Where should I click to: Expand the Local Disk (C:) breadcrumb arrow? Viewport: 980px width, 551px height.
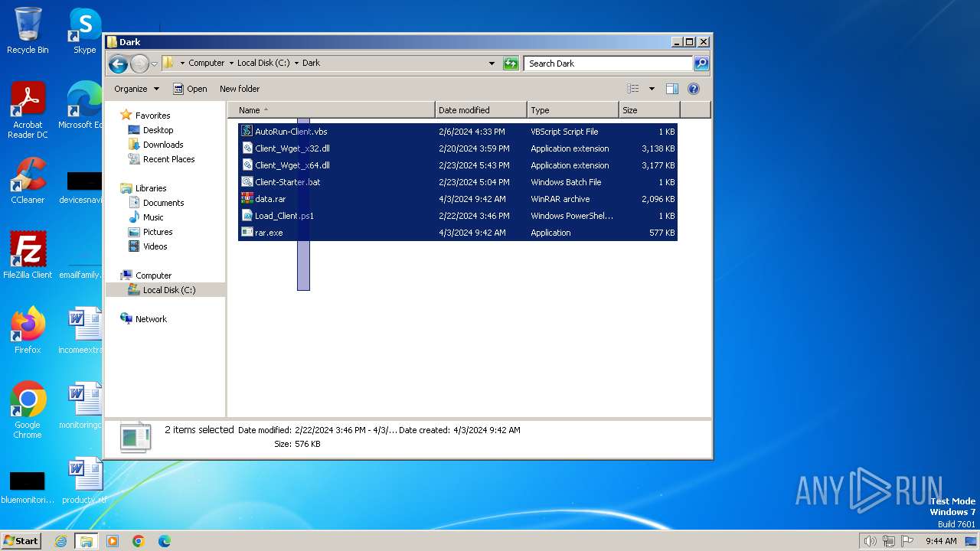coord(296,64)
